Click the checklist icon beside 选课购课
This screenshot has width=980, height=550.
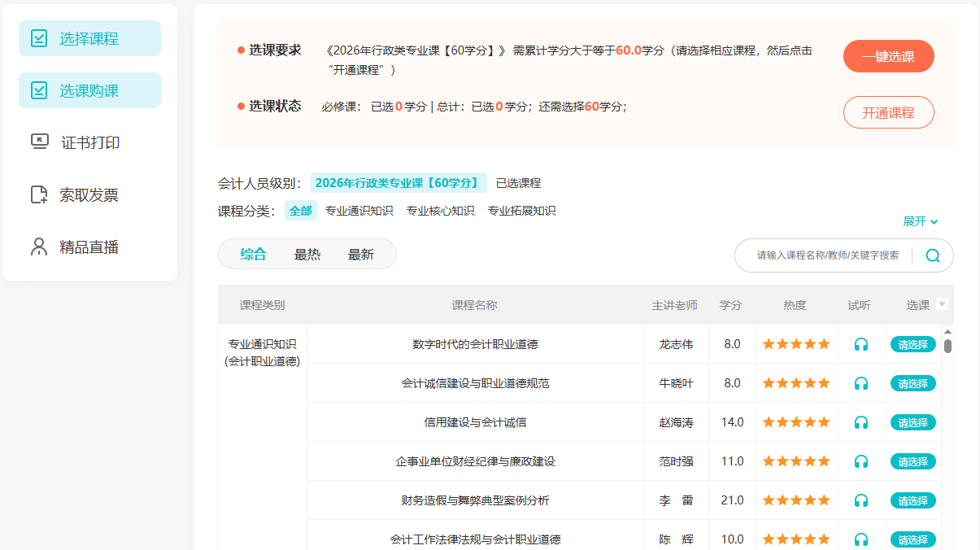click(x=39, y=90)
